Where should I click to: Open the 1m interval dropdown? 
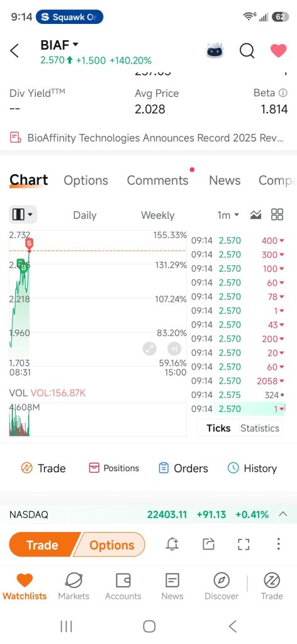228,215
